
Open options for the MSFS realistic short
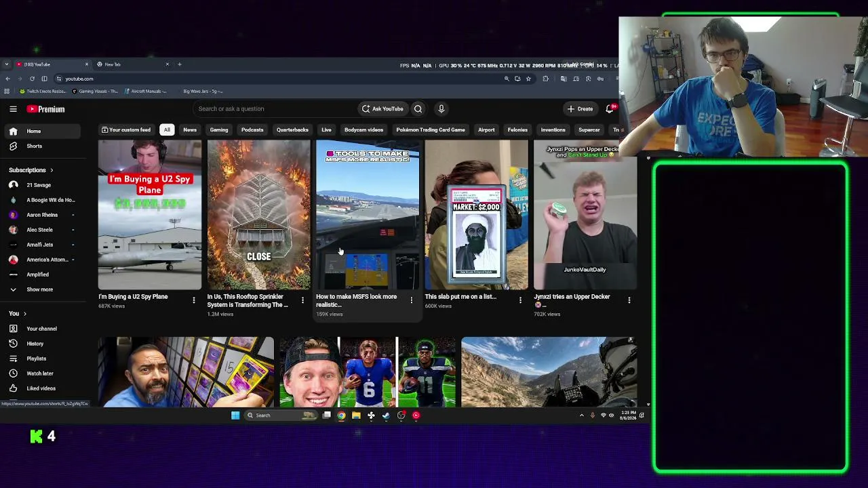tap(411, 300)
